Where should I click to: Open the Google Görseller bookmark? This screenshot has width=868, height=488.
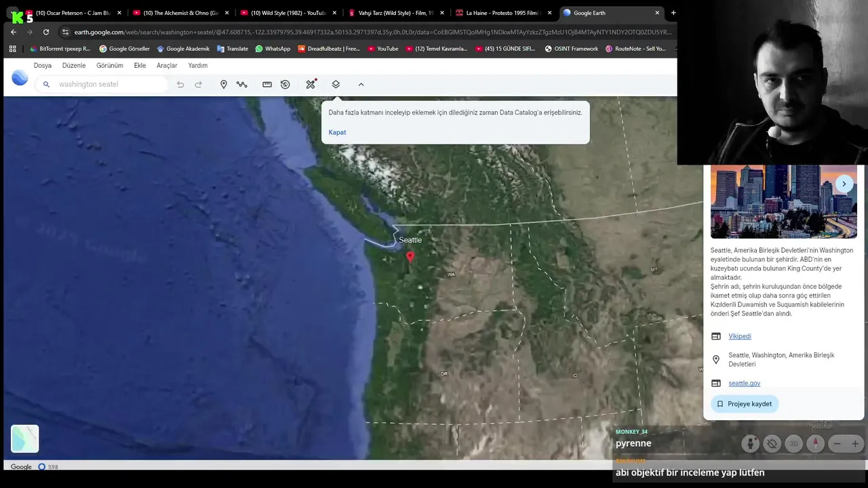[x=124, y=49]
